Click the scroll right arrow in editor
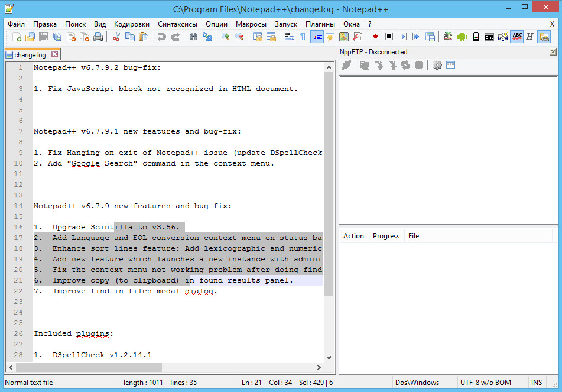The width and height of the screenshot is (562, 392). (319, 367)
